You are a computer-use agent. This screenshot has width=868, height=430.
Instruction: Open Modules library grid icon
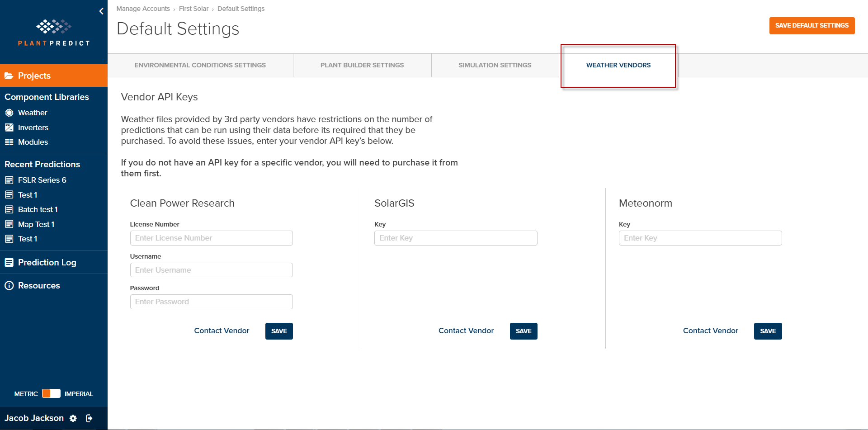point(9,142)
